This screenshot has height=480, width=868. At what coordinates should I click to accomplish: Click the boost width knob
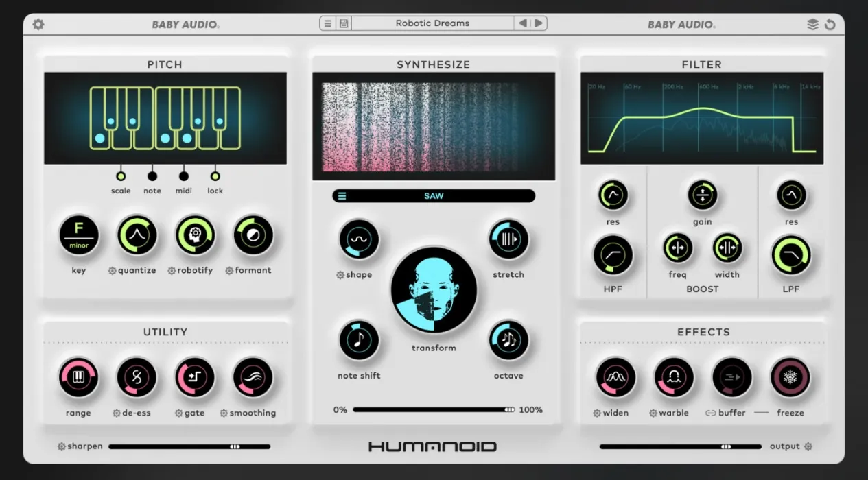click(727, 248)
